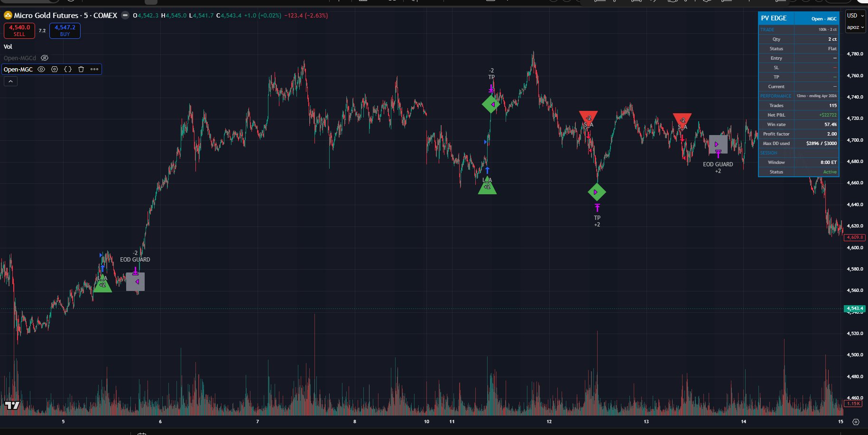
Task: Select the session Status value Active
Action: click(830, 172)
